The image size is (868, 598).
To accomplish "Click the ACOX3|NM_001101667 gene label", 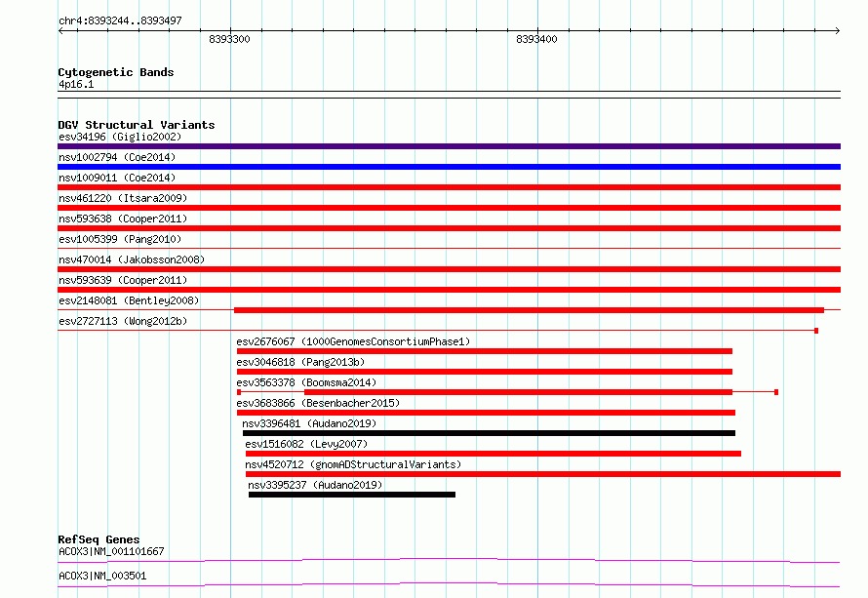I will tap(111, 551).
